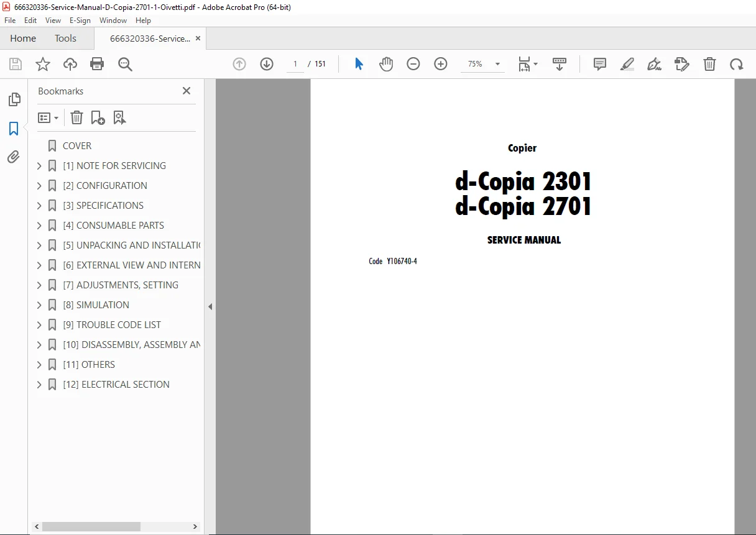Toggle the Bookmarks panel icon

[x=14, y=129]
